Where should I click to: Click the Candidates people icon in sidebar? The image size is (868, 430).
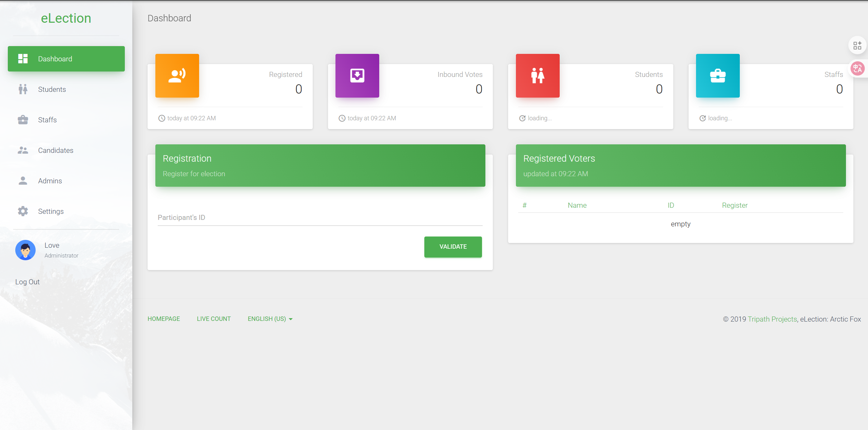coord(23,150)
